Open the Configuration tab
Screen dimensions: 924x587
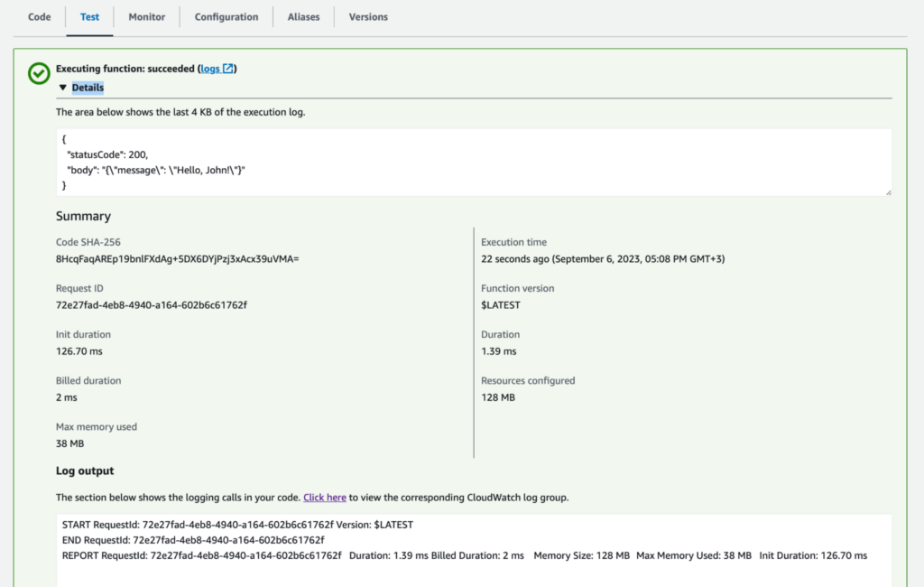tap(226, 17)
